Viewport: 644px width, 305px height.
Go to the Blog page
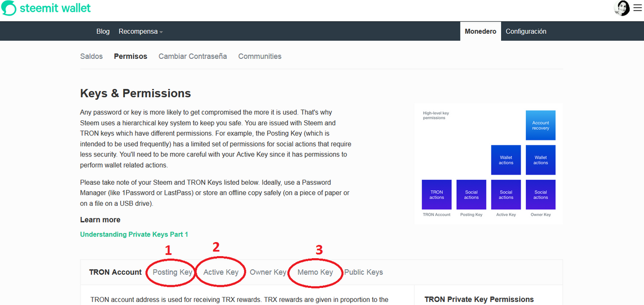click(103, 31)
